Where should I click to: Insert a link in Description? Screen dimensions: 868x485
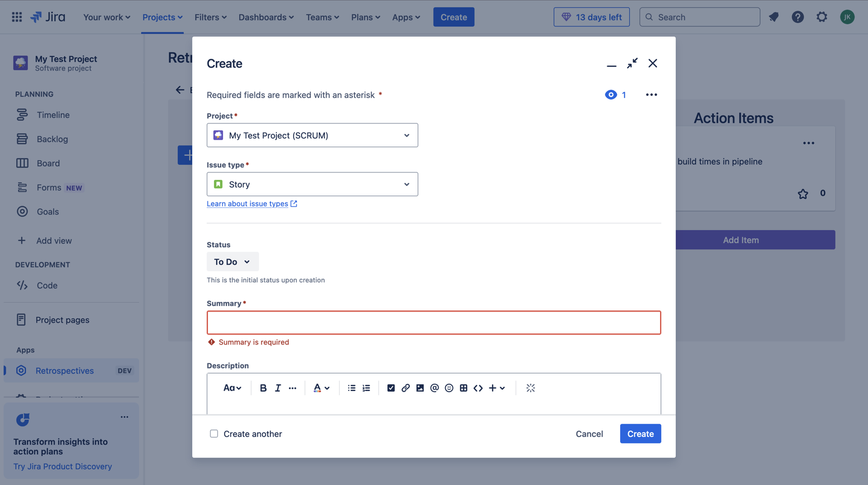tap(406, 388)
